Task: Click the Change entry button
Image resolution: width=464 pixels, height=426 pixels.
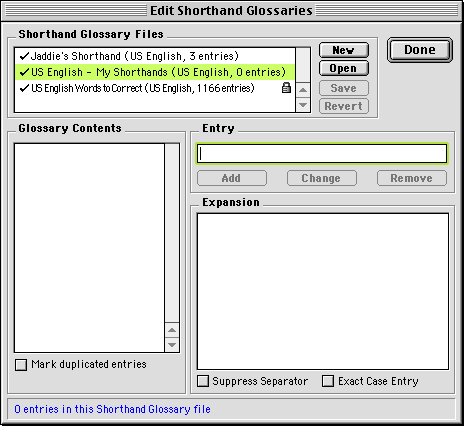Action: coord(322,178)
